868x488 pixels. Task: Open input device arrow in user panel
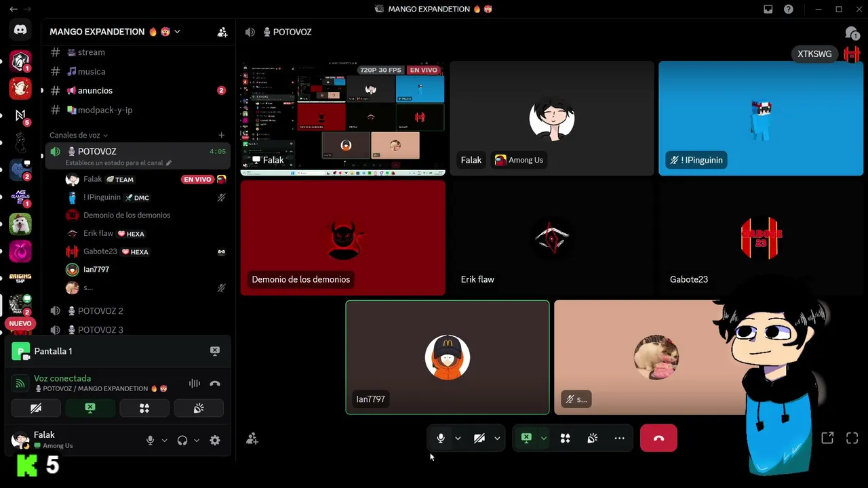(164, 440)
